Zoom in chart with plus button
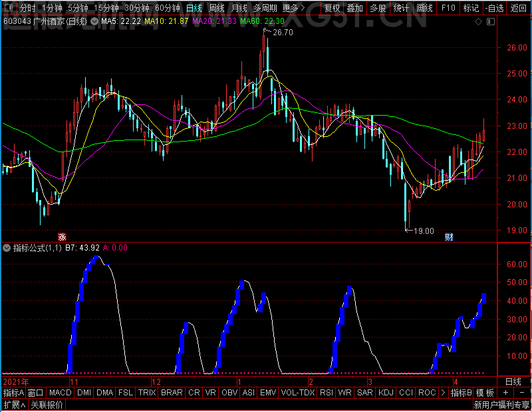The image size is (532, 412). click(x=506, y=393)
